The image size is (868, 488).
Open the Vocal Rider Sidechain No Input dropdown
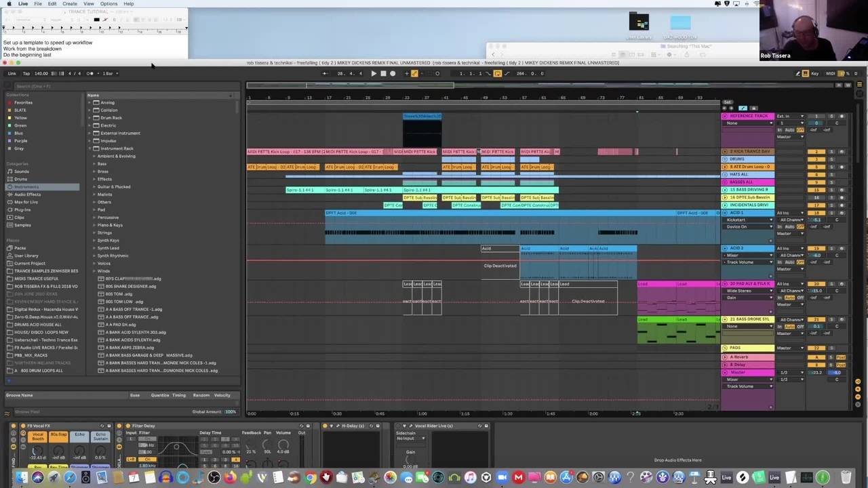(410, 439)
